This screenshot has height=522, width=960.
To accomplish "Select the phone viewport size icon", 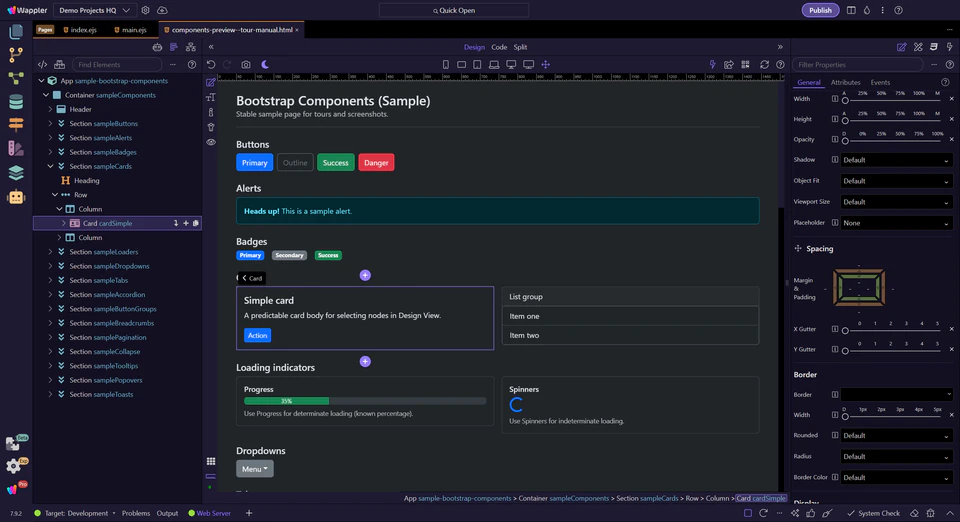I will tap(446, 64).
